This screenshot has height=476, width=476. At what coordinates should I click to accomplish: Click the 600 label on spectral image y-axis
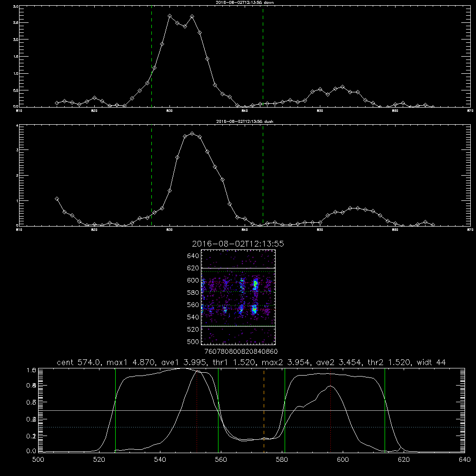193,280
